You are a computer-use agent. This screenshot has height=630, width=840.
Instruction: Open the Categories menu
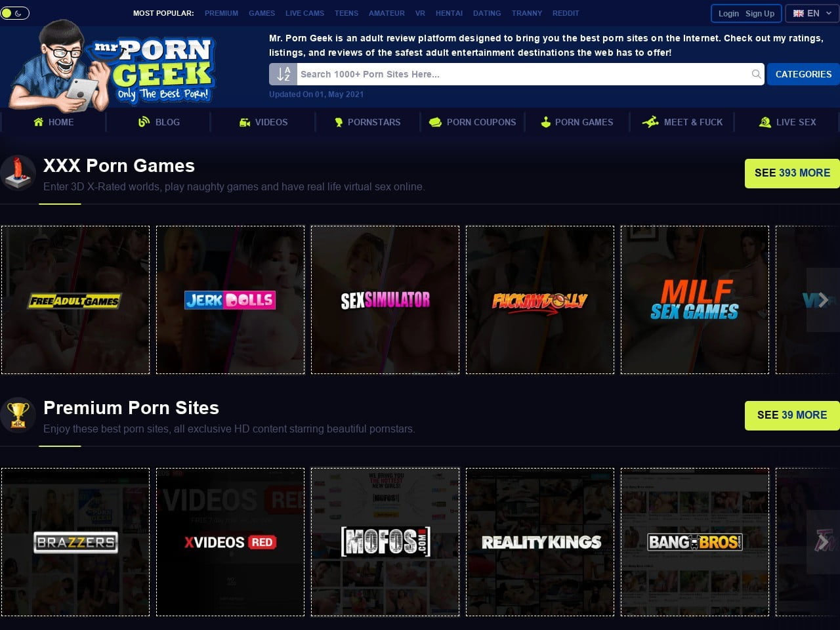pos(803,74)
